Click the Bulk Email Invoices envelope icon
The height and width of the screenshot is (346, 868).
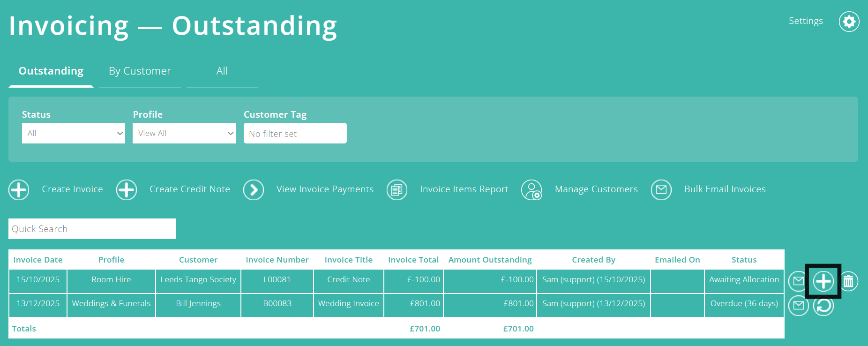point(661,190)
